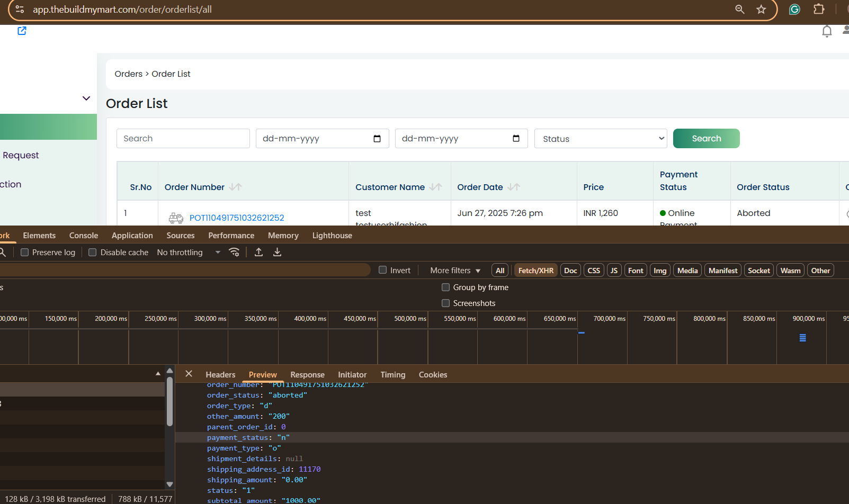The width and height of the screenshot is (849, 504).
Task: Open Performance DevTools tab
Action: click(x=231, y=236)
